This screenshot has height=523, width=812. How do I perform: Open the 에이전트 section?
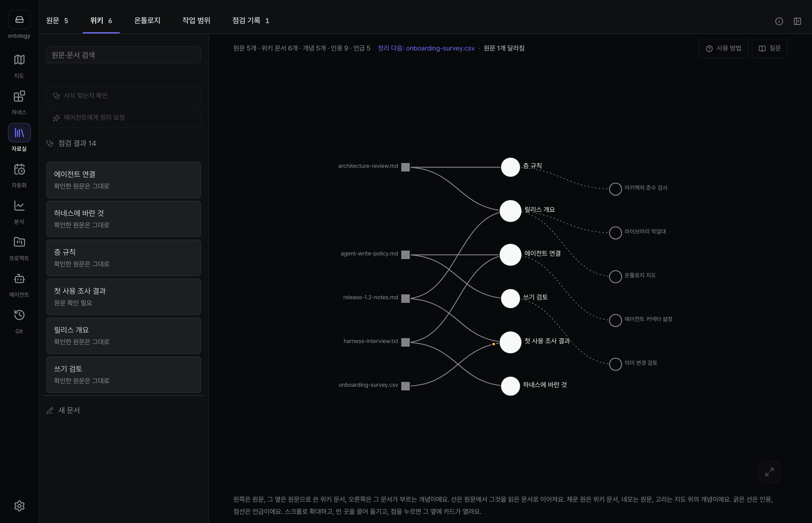[x=19, y=285]
